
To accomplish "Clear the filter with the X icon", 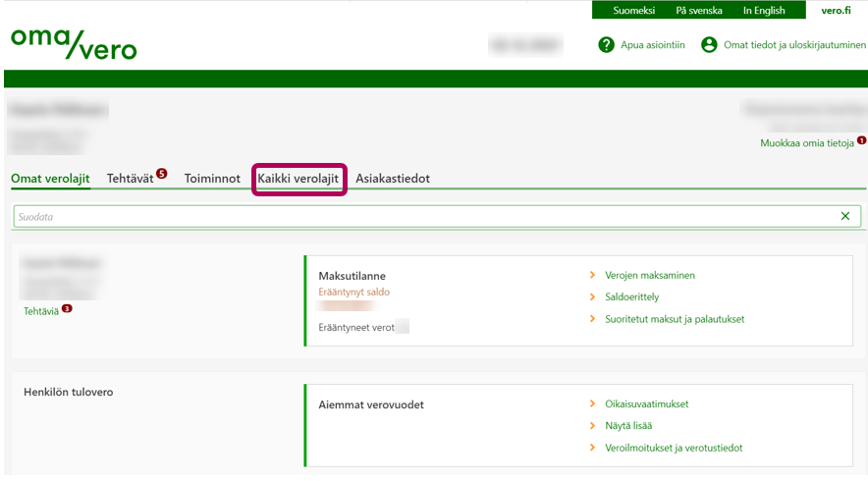I will (845, 216).
